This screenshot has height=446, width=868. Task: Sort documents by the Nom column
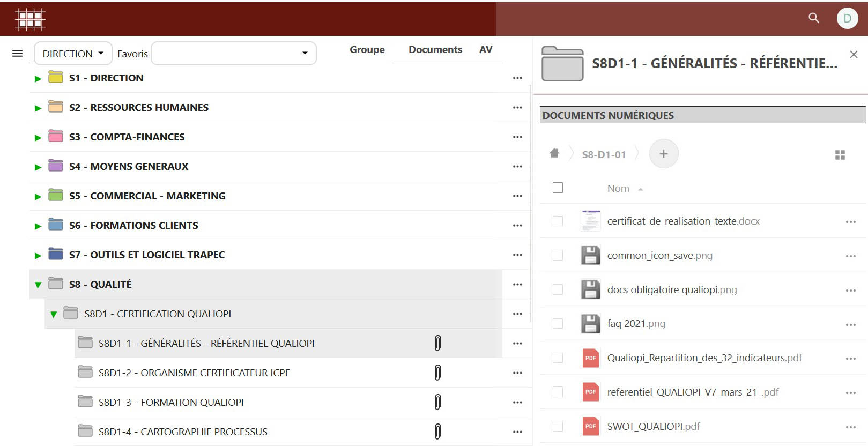pos(618,188)
